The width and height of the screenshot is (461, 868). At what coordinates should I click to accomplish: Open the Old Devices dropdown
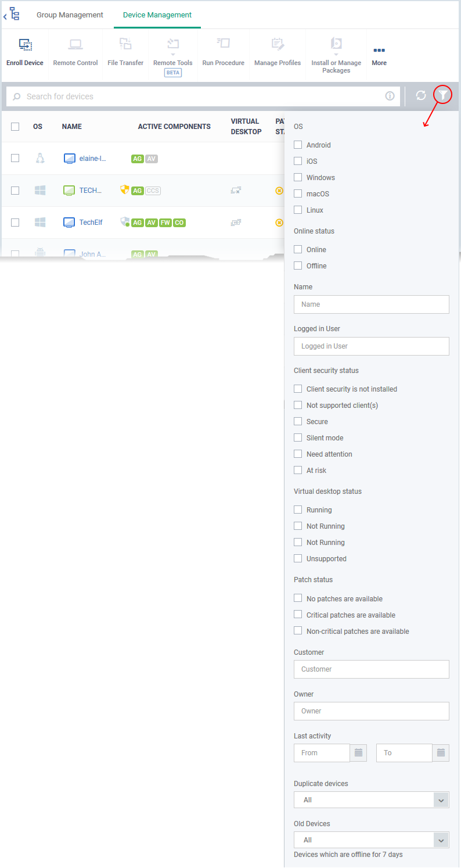click(372, 840)
